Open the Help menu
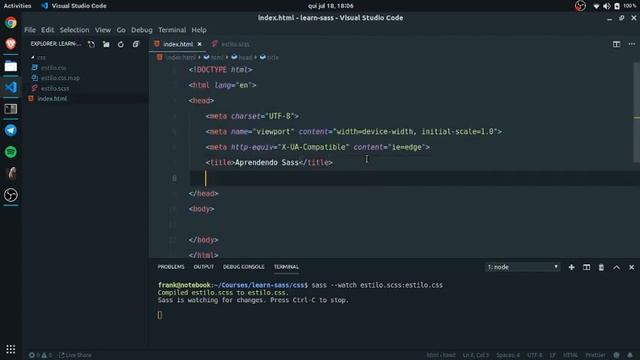The width and height of the screenshot is (640, 360). pyautogui.click(x=199, y=30)
